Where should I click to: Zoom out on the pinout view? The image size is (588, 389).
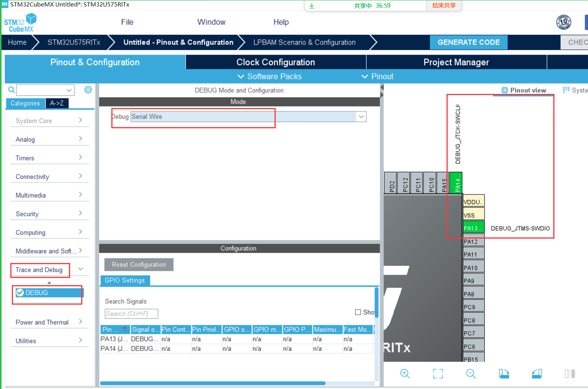click(x=471, y=374)
